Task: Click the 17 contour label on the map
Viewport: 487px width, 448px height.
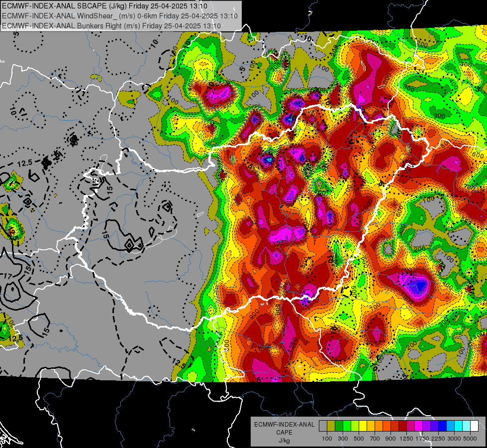Action: (8, 276)
